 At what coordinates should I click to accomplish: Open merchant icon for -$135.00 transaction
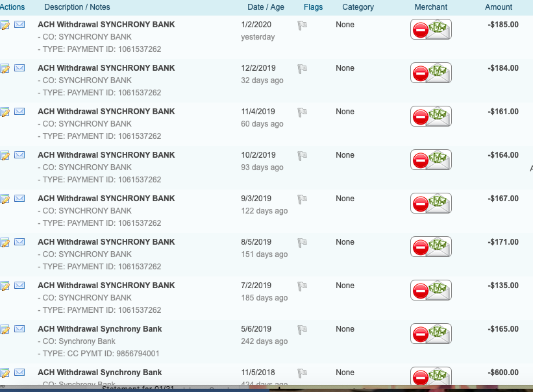[430, 290]
